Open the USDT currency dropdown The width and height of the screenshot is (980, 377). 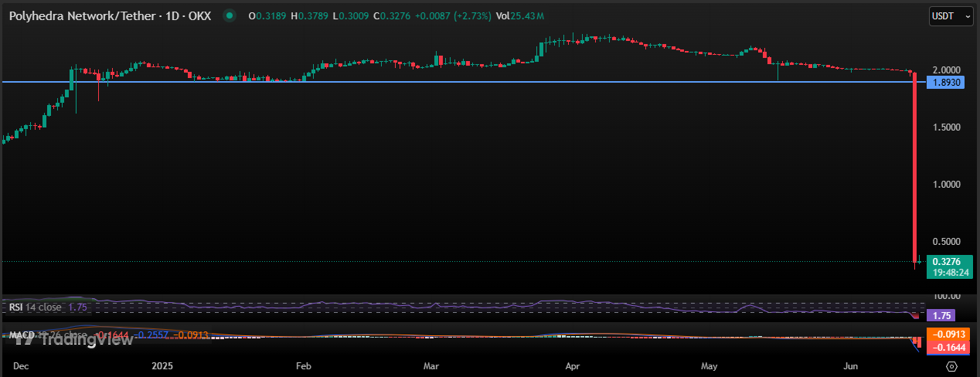coord(950,15)
